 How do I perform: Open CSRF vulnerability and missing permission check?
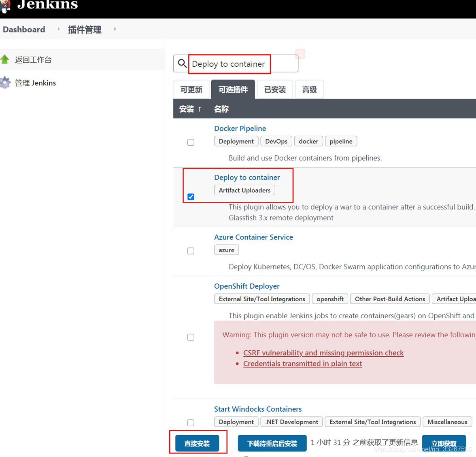coord(323,353)
